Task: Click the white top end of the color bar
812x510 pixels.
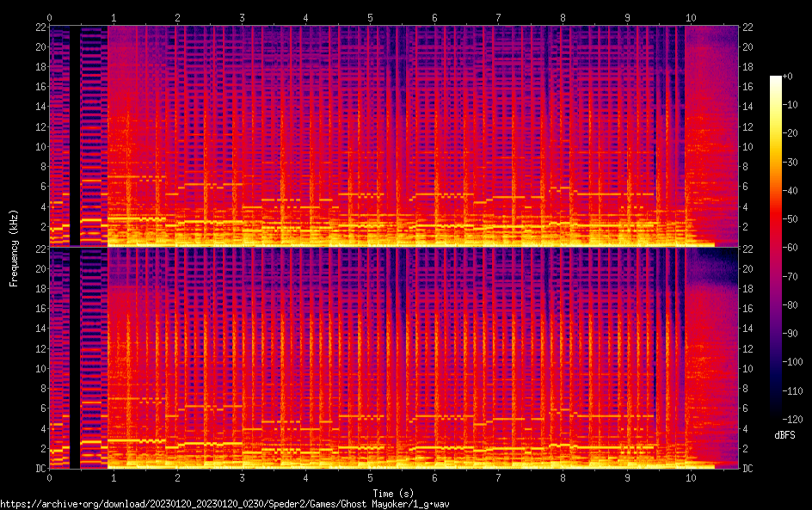Action: 775,79
